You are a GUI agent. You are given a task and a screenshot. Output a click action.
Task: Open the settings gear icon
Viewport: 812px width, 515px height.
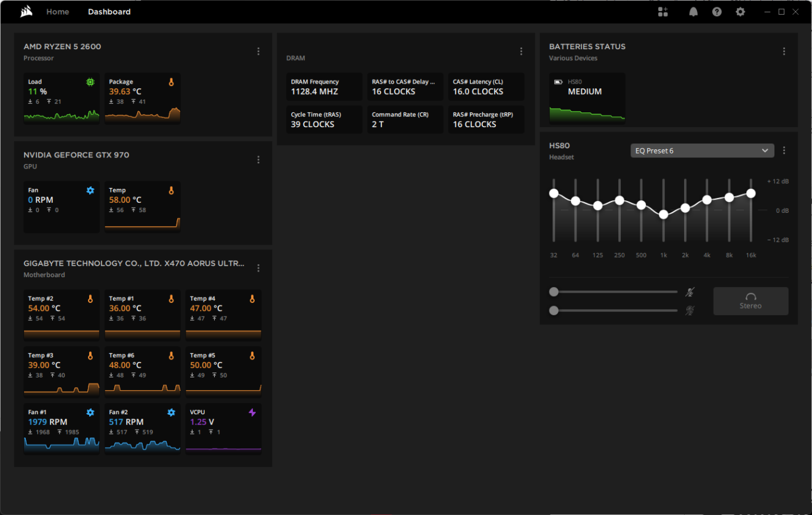coord(740,12)
